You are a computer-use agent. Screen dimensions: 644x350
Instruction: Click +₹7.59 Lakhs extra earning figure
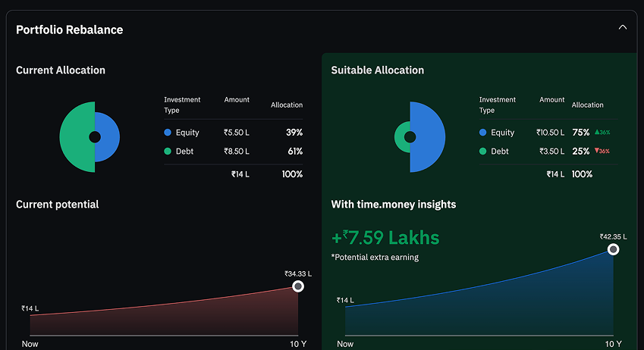385,238
